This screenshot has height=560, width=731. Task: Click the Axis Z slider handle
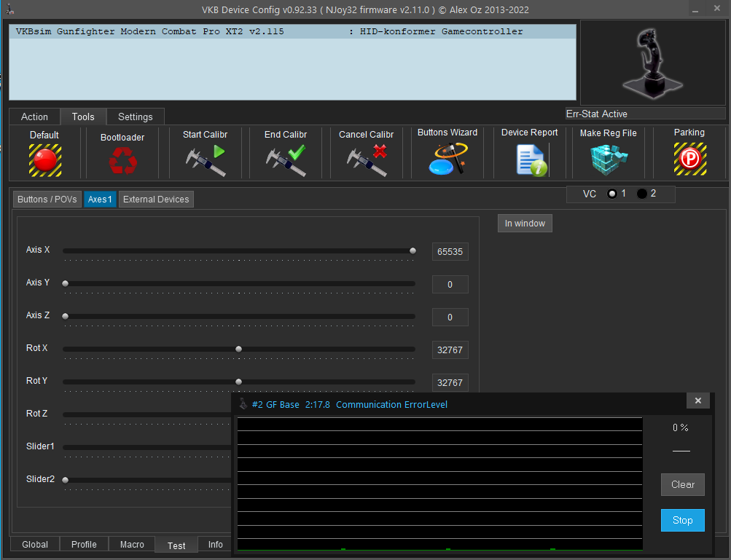click(x=66, y=316)
